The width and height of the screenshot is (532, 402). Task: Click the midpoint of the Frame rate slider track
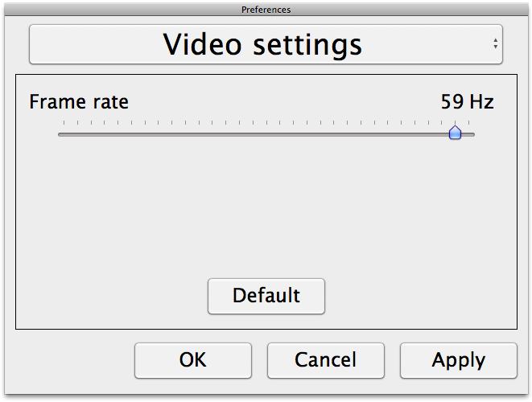[266, 134]
